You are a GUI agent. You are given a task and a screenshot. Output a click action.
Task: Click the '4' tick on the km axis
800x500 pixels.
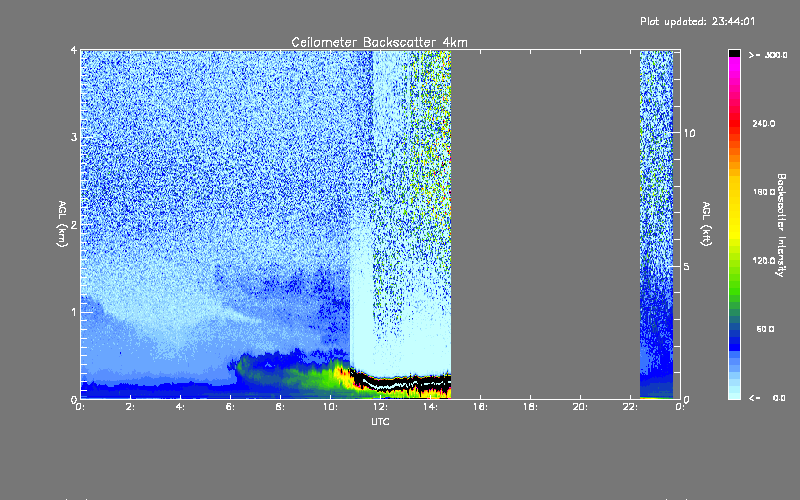pyautogui.click(x=74, y=51)
